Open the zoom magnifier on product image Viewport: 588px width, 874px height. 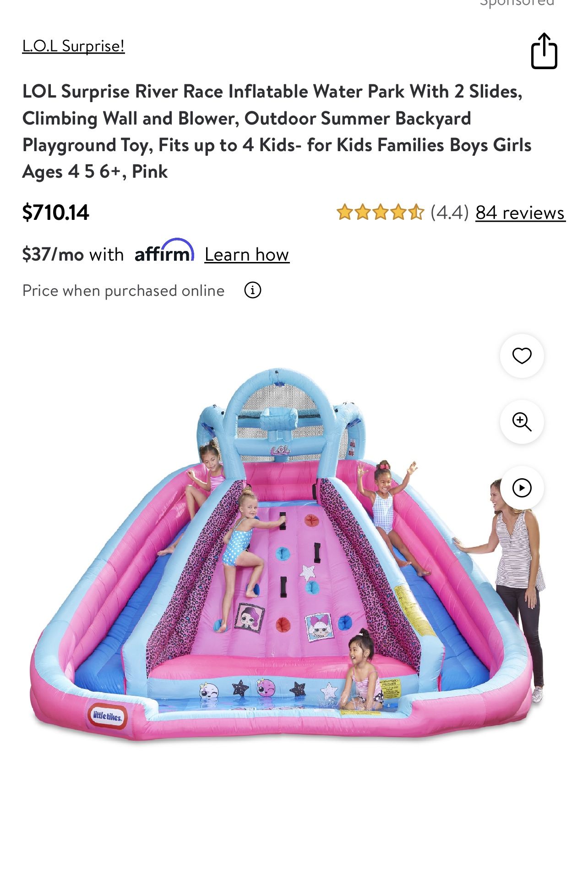[522, 422]
